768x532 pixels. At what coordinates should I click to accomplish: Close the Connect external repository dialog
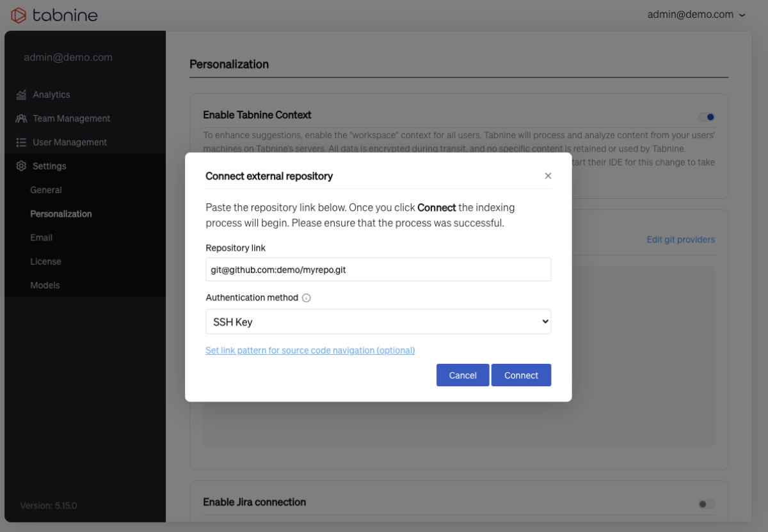(x=548, y=176)
